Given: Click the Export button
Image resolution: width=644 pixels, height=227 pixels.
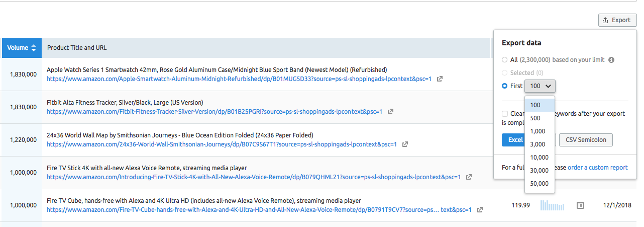Looking at the screenshot, I should [x=617, y=20].
